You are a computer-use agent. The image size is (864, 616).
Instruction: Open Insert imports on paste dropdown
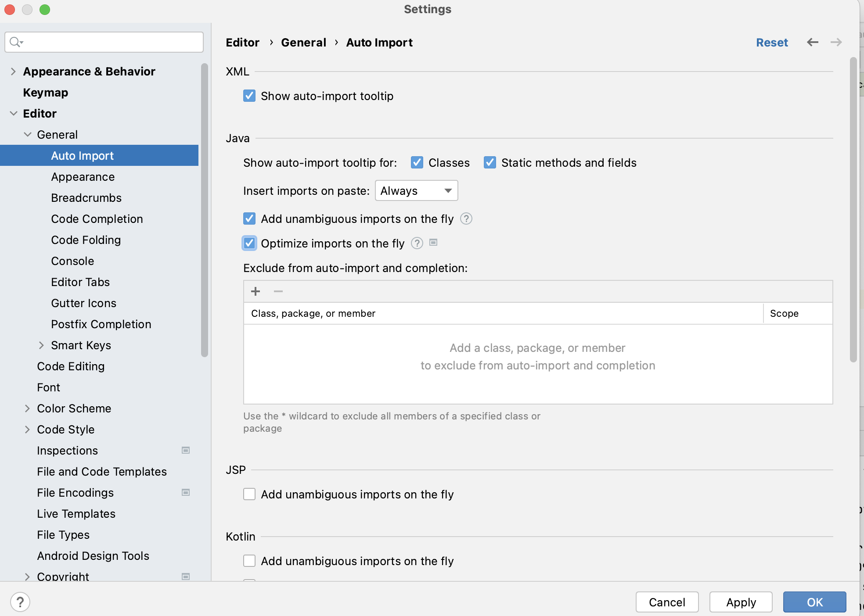[416, 191]
